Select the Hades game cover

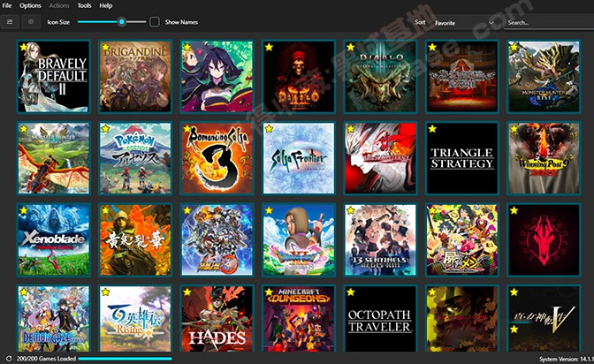pos(217,319)
